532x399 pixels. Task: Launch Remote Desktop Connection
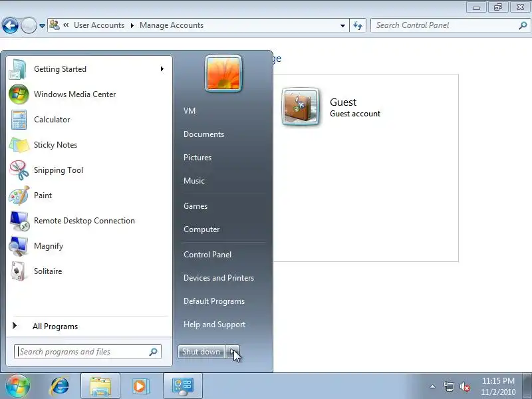(88, 221)
